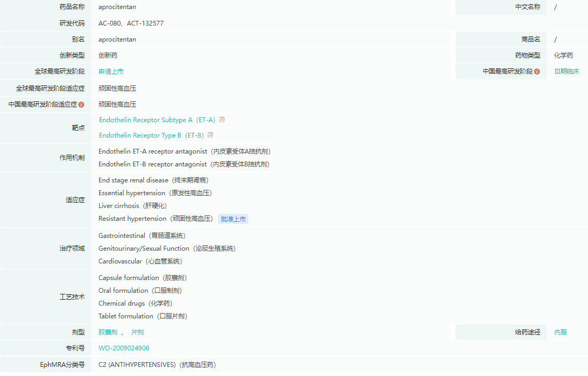Screen dimensions: 588x376
Task: Click Cardiovascular therapeutic area
Action: coord(140,261)
